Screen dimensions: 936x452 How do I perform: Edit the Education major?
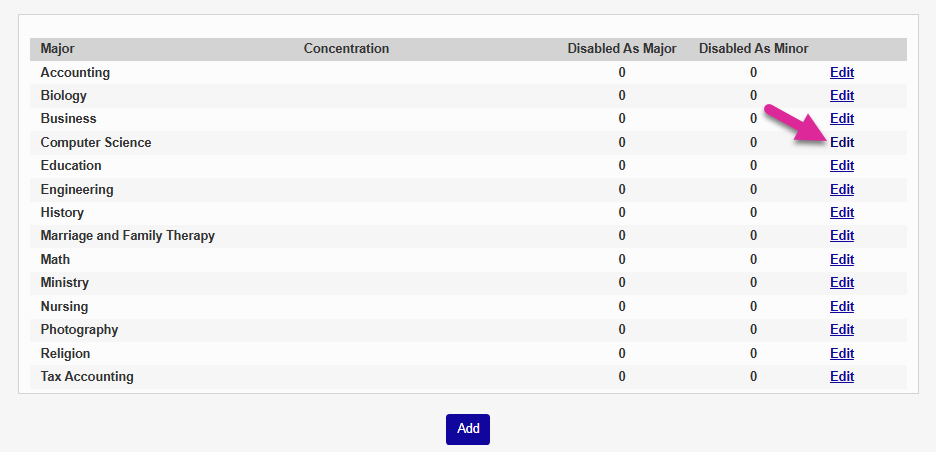point(842,166)
